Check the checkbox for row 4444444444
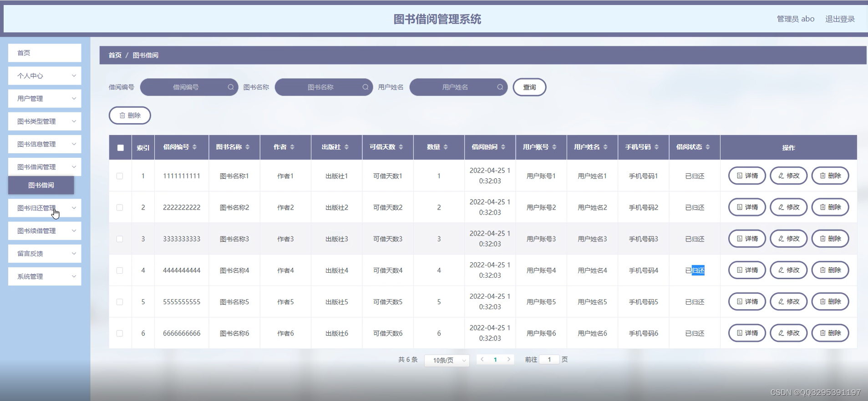Viewport: 868px width, 401px height. click(x=120, y=271)
